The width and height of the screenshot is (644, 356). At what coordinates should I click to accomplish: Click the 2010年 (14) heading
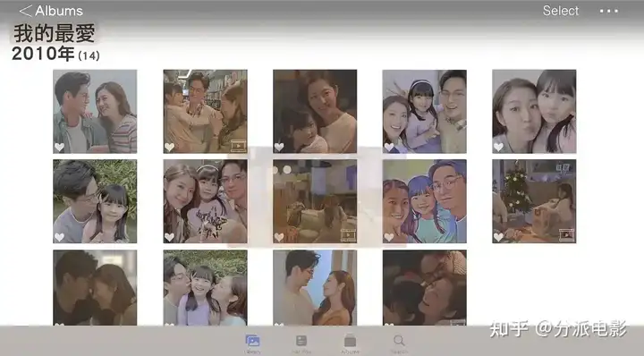(x=55, y=54)
